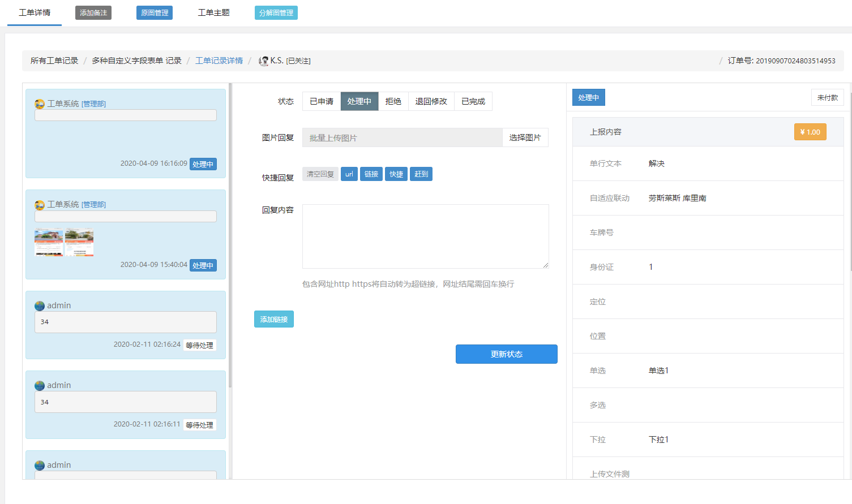Screen dimensions: 852x504
Task: Set status to 已申请
Action: [x=321, y=101]
